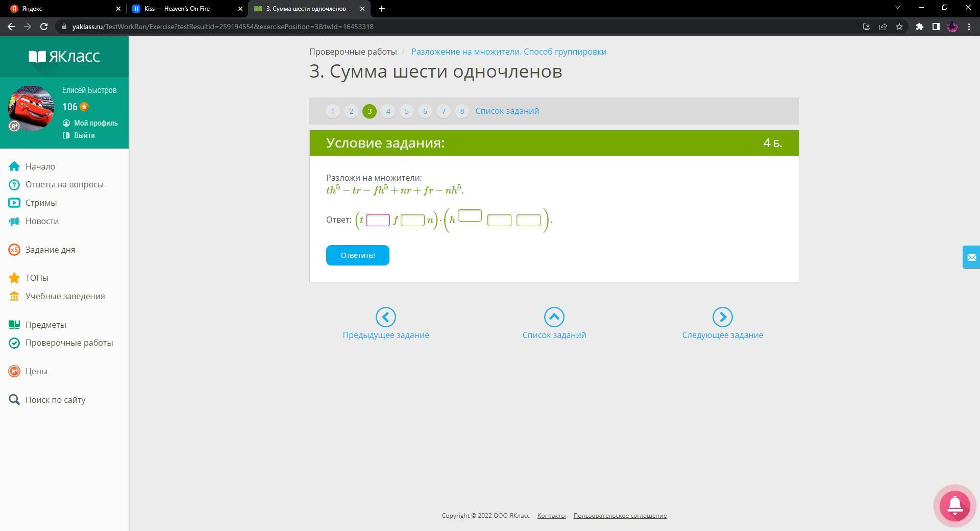Open Начало home icon in sidebar
This screenshot has height=531, width=980.
[14, 166]
